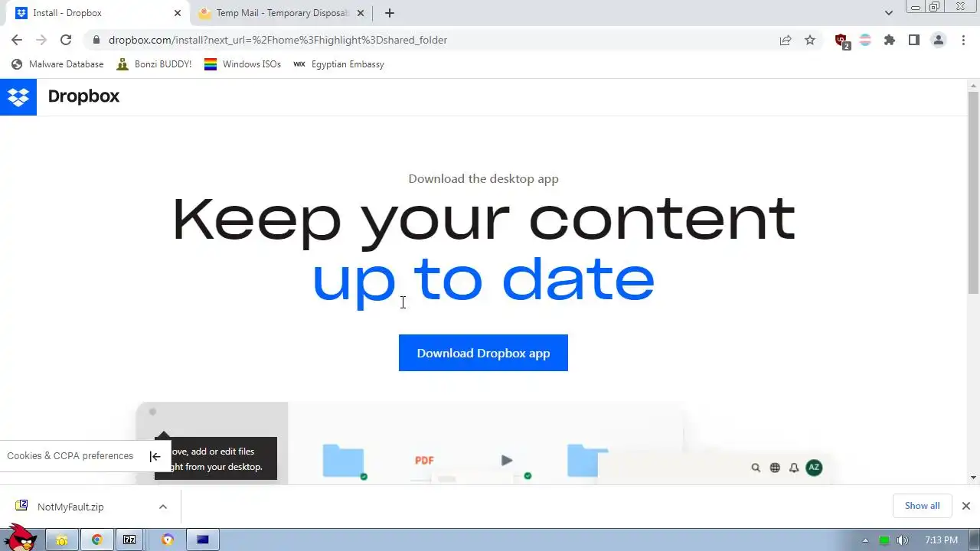Click the colorful Chrome-variant taskbar icon
The image size is (980, 551).
(x=167, y=540)
